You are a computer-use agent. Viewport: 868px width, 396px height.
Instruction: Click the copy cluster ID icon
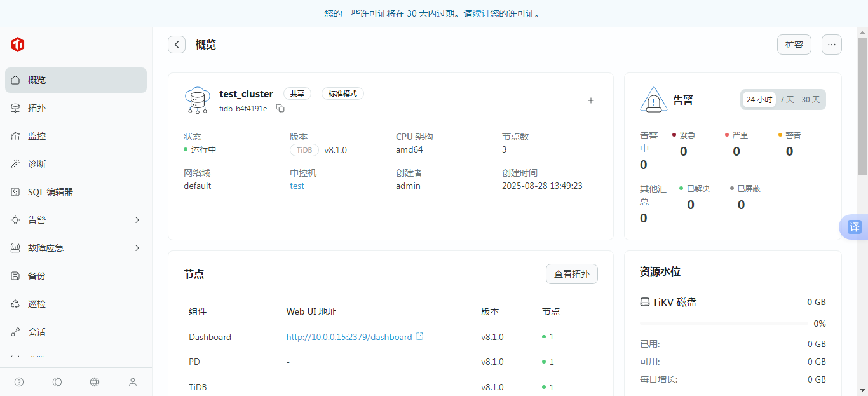[x=280, y=109]
